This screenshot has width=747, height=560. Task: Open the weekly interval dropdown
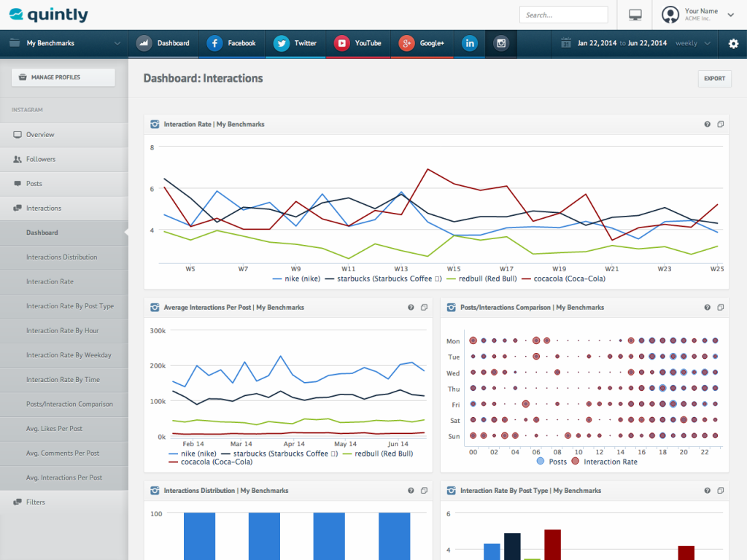693,43
